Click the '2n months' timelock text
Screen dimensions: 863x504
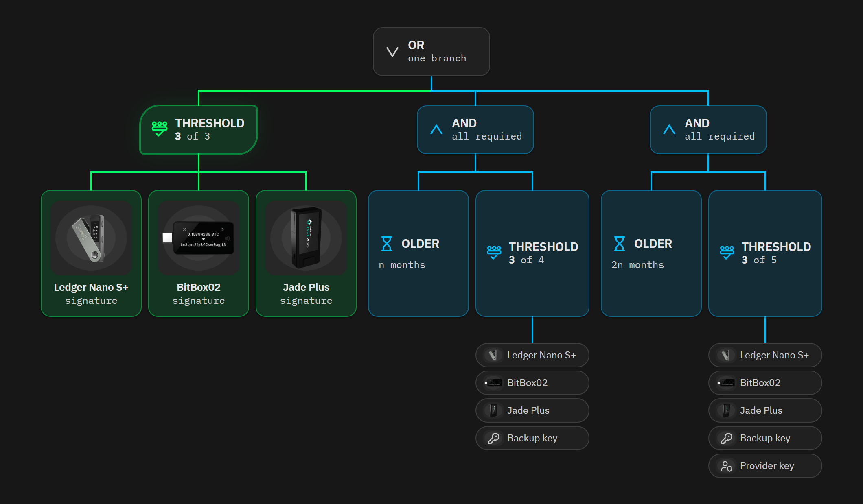(x=637, y=265)
